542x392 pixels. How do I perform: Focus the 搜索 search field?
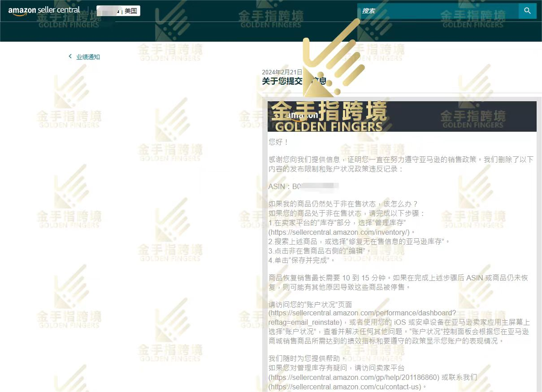(x=438, y=11)
